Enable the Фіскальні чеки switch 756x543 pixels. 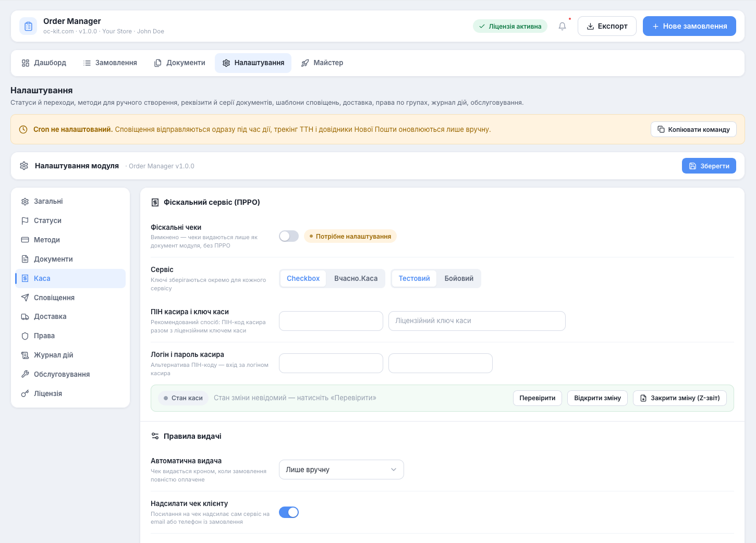pyautogui.click(x=289, y=236)
